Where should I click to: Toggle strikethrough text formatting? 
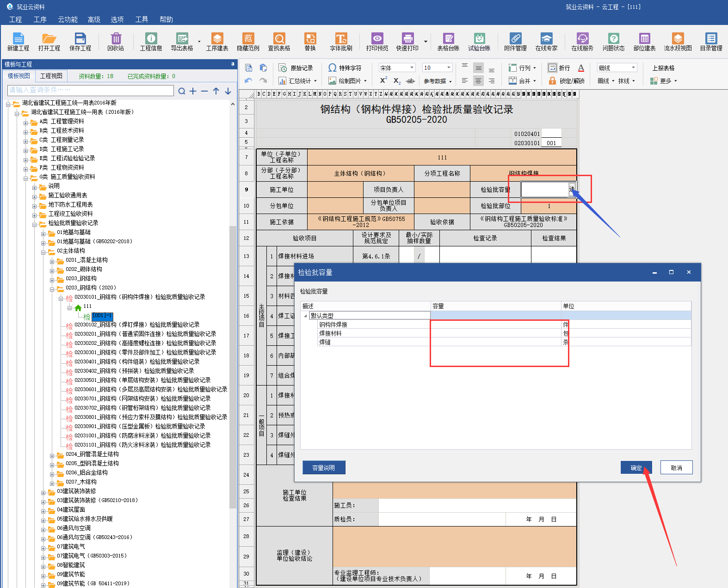[410, 81]
